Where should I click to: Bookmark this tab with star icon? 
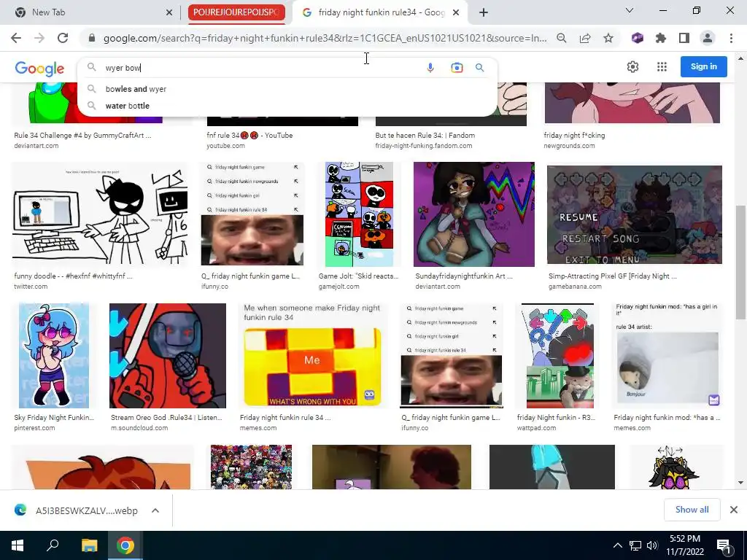tap(608, 38)
